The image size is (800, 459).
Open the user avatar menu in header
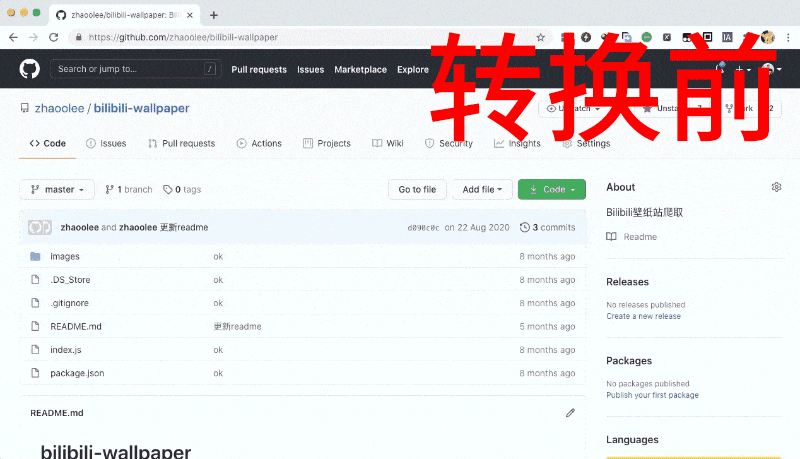point(771,69)
